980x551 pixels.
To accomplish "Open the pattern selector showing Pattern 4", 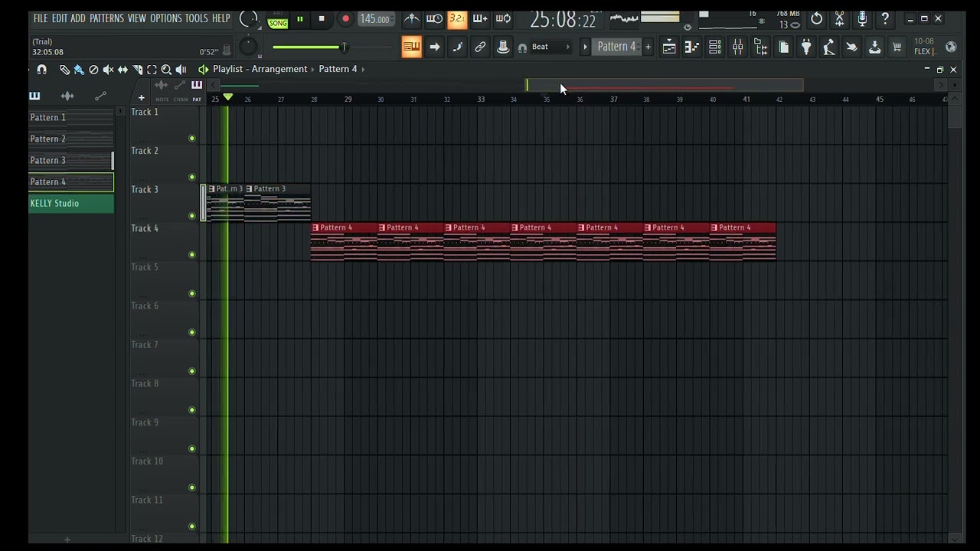I will pyautogui.click(x=616, y=47).
